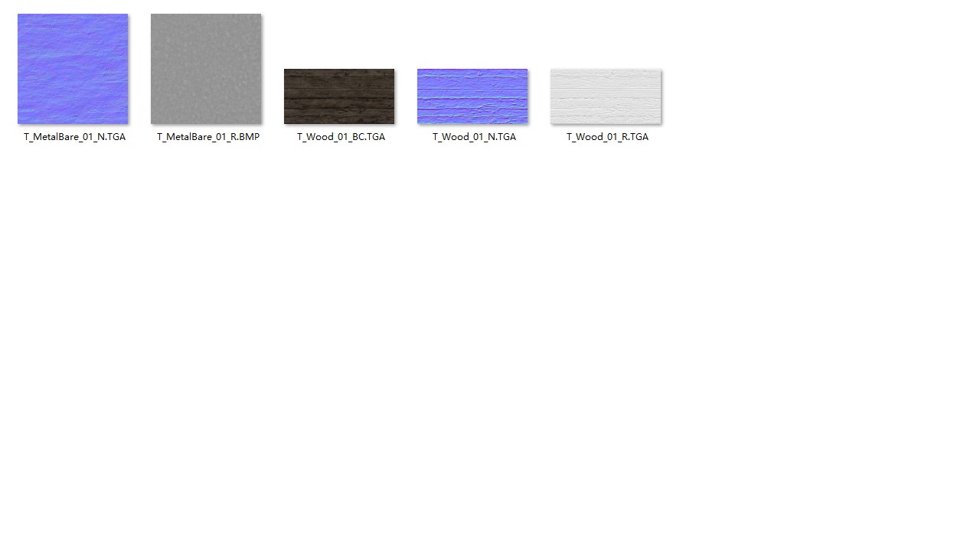Click the T_MetalBare_01_R.BMP filename label
980x551 pixels.
coord(208,137)
